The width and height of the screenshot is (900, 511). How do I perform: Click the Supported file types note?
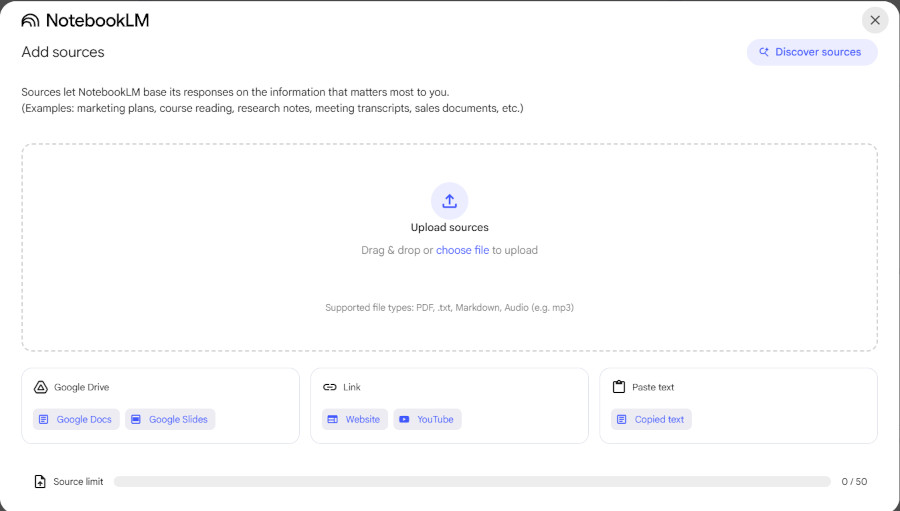(449, 308)
